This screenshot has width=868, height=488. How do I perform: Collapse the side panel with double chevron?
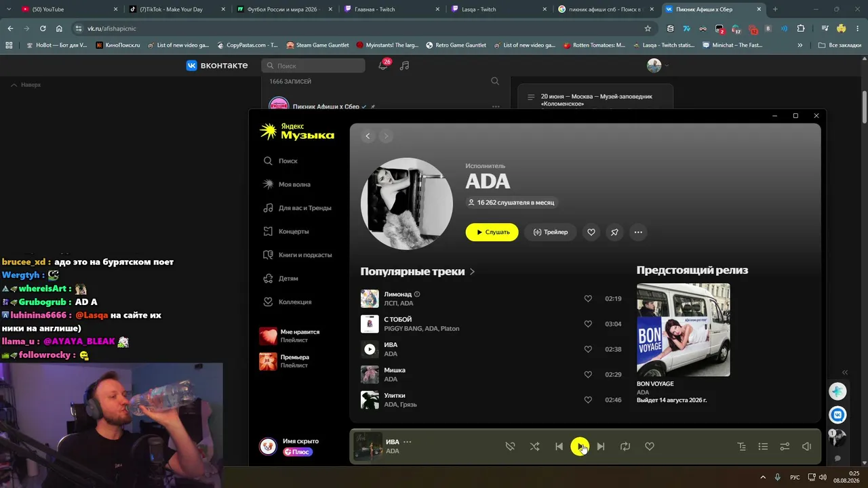point(845,372)
